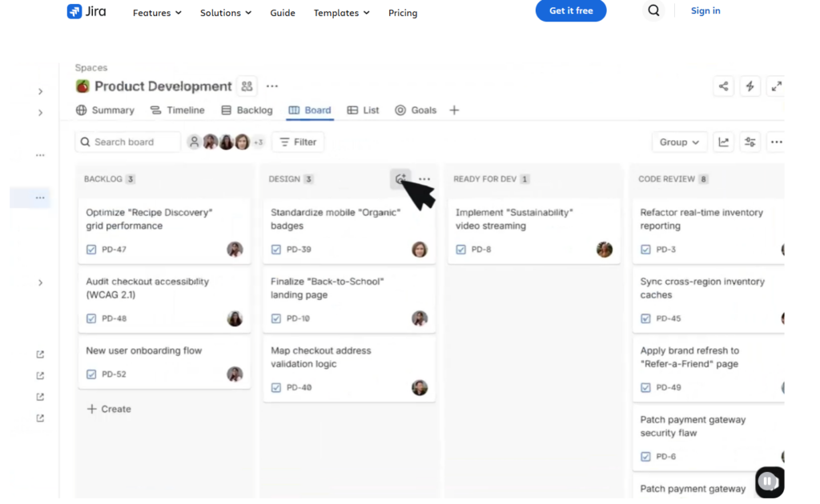Open the Features dropdown menu
The width and height of the screenshot is (820, 504).
(x=157, y=13)
